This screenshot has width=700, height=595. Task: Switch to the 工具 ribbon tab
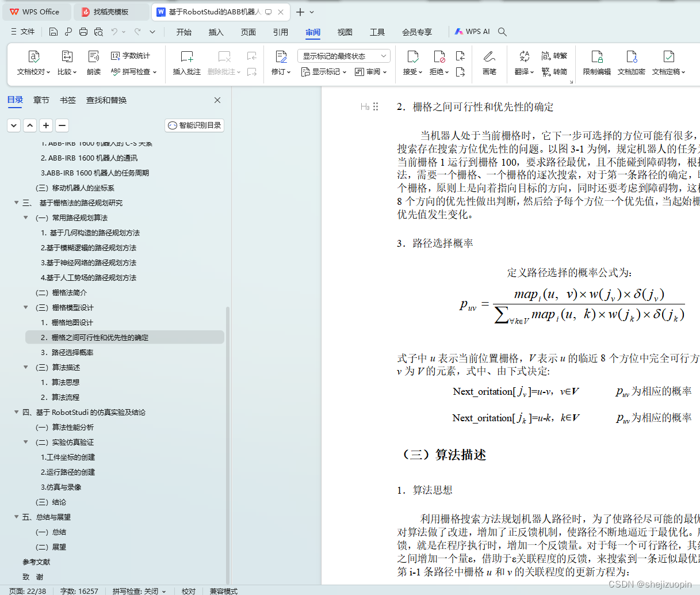[x=377, y=32]
